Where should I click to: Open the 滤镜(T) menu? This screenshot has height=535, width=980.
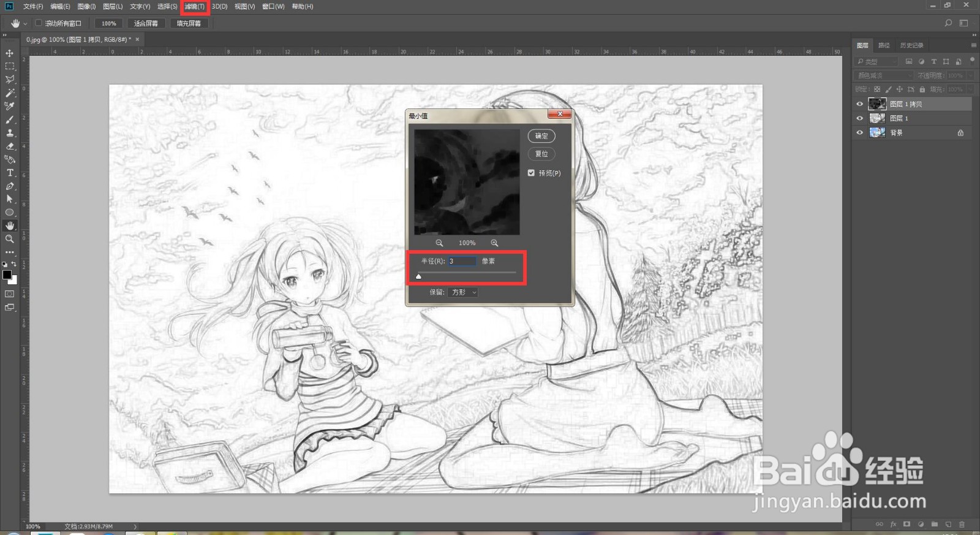click(195, 6)
